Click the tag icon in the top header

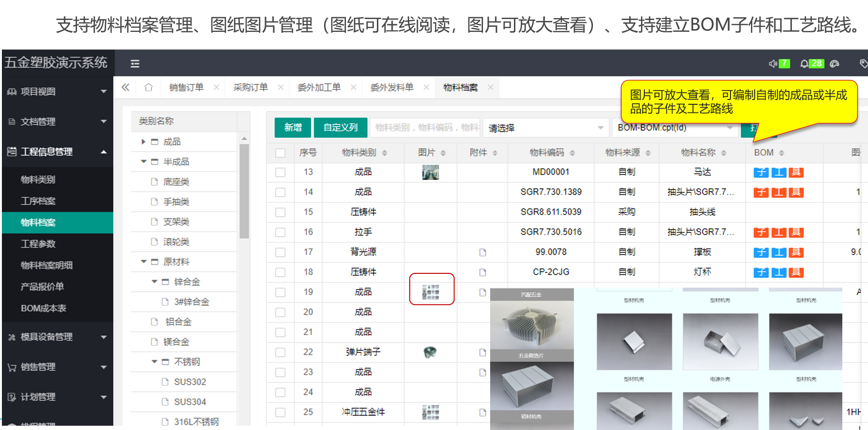coord(863,63)
